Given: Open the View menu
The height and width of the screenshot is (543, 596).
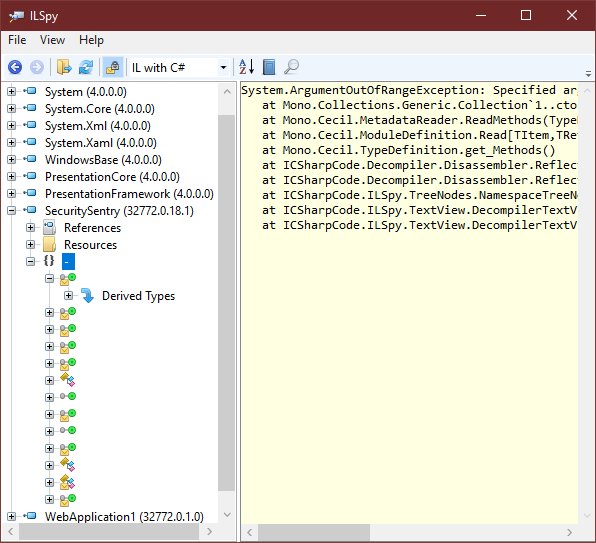Looking at the screenshot, I should tap(52, 40).
